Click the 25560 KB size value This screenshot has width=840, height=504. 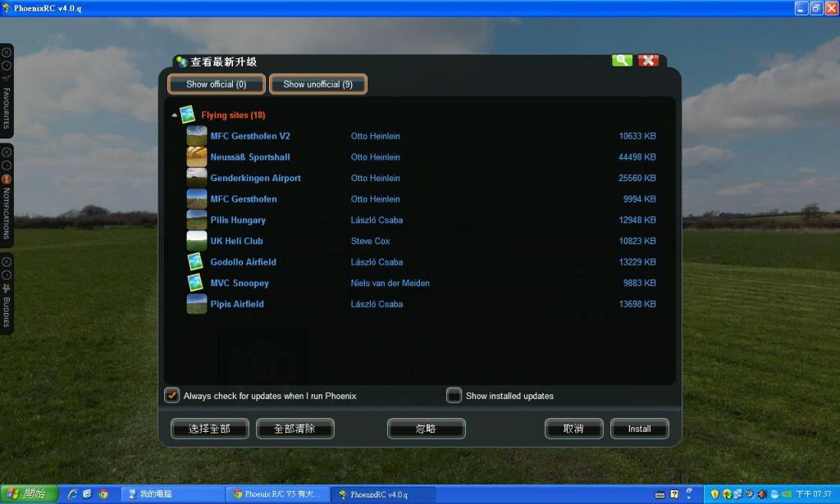(637, 178)
